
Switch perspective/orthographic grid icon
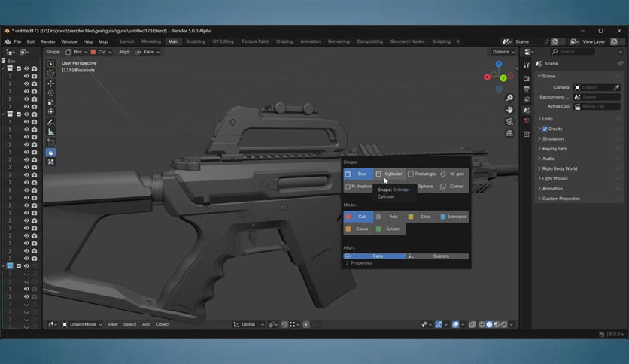(x=509, y=134)
